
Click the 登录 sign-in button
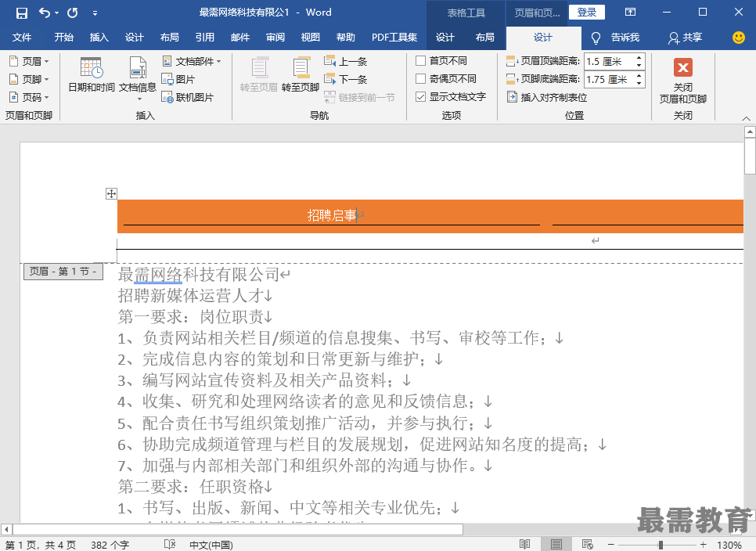(x=587, y=13)
